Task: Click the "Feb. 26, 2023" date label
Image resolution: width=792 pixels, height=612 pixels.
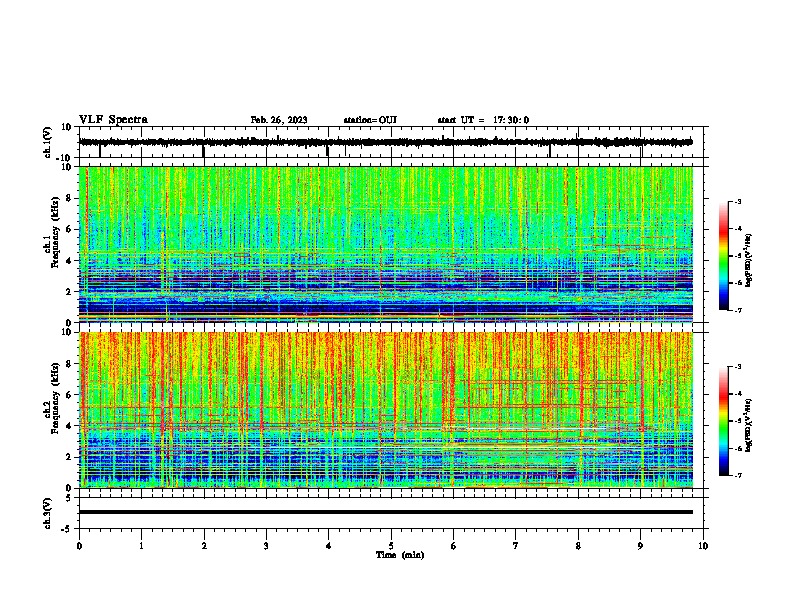Action: pyautogui.click(x=279, y=120)
